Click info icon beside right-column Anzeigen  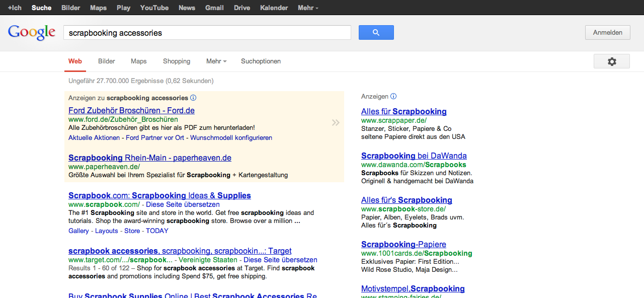pyautogui.click(x=393, y=97)
